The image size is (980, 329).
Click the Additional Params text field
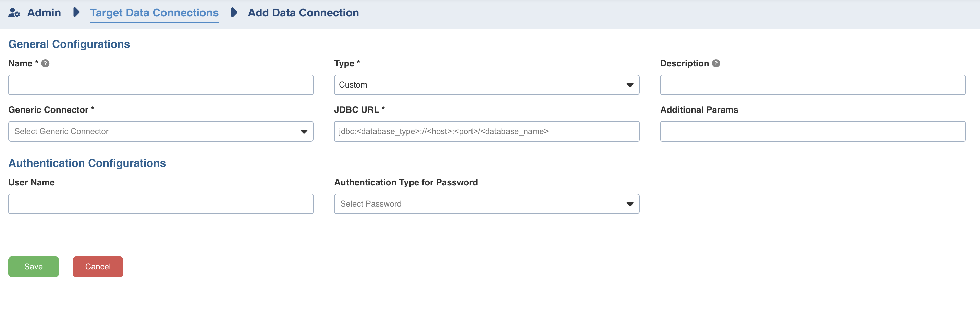(x=812, y=131)
